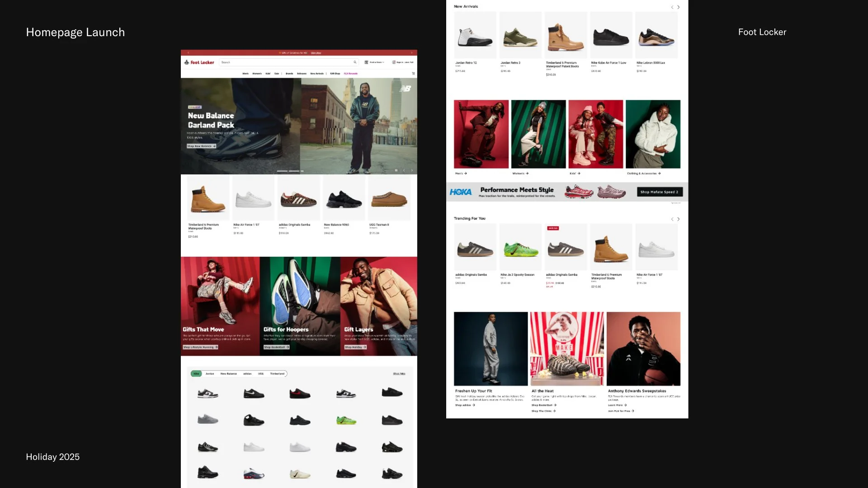This screenshot has height=488, width=868.
Task: Show previous Trending For You products
Action: click(672, 219)
